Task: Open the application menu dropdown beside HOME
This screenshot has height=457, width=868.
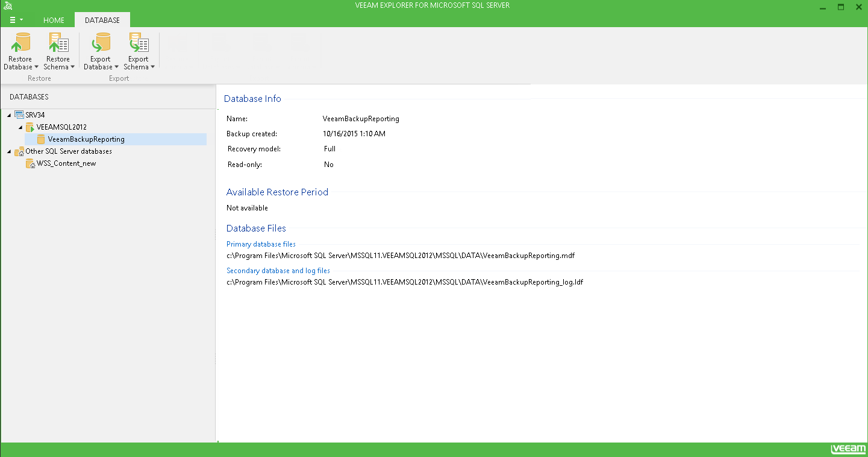Action: 16,20
